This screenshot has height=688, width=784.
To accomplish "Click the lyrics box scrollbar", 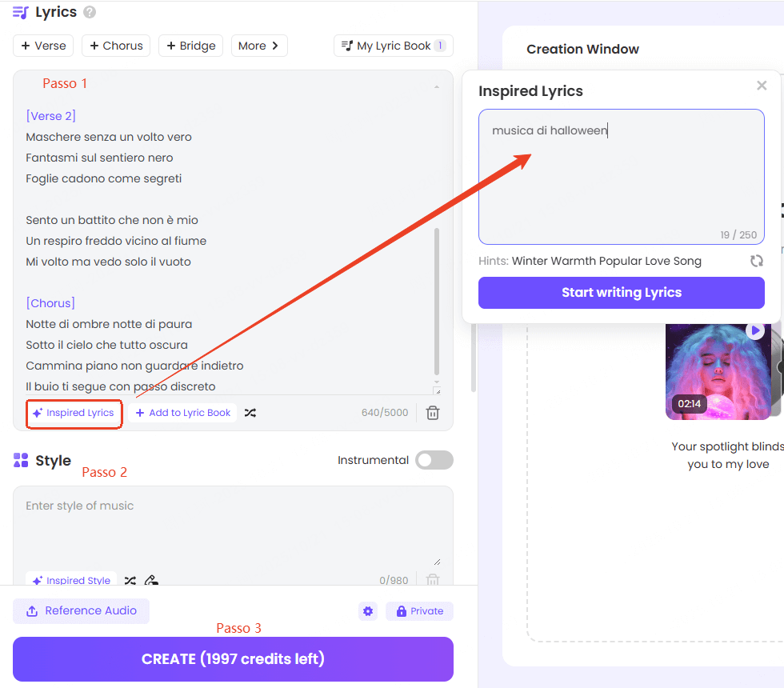I will [437, 300].
